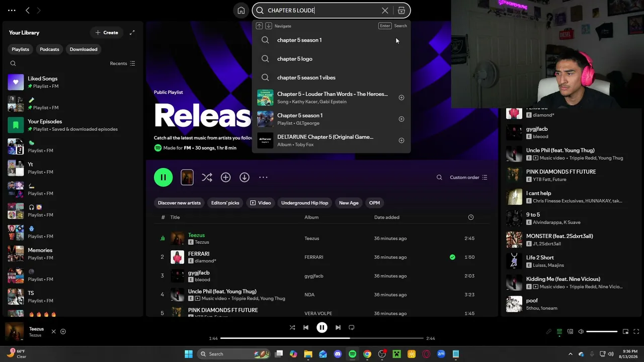Image resolution: width=644 pixels, height=362 pixels.
Task: Sort tracks by the Album column header
Action: click(311, 217)
